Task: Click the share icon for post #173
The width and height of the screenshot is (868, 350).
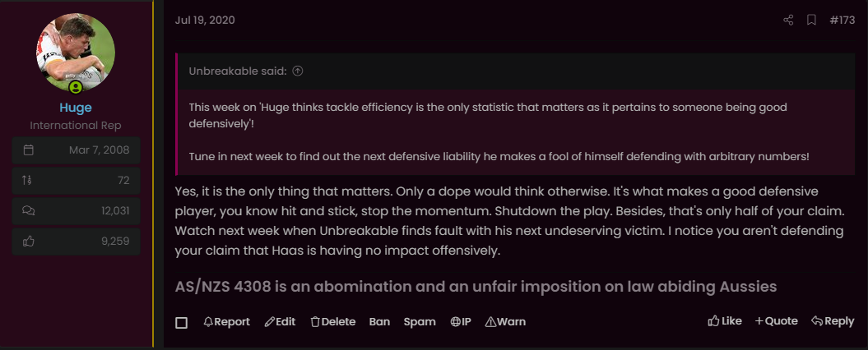Action: pyautogui.click(x=788, y=21)
